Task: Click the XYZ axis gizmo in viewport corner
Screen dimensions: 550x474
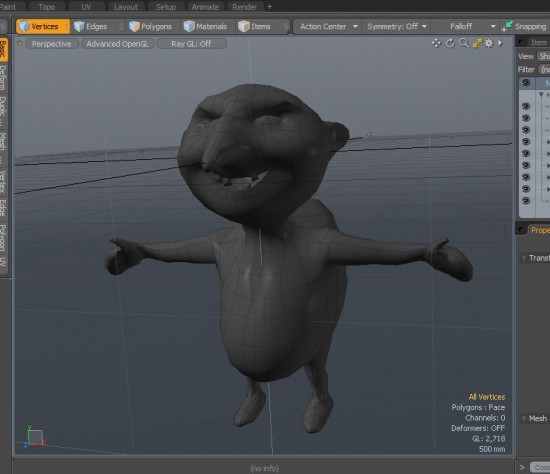Action: 34,438
